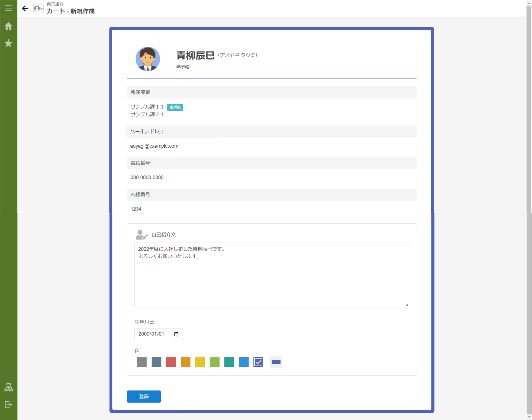Image resolution: width=532 pixels, height=420 pixels.
Task: Click the aoyagi@example.com email address
Action: point(154,146)
